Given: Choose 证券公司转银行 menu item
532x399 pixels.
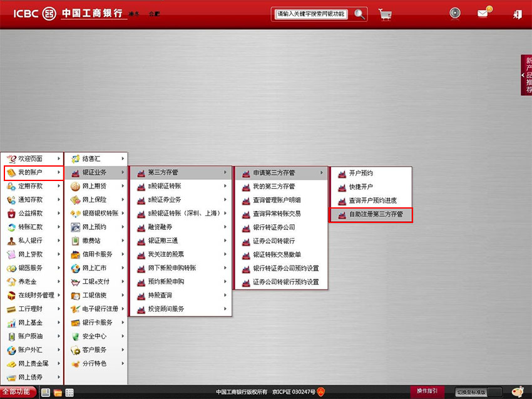Looking at the screenshot, I should click(x=281, y=241).
